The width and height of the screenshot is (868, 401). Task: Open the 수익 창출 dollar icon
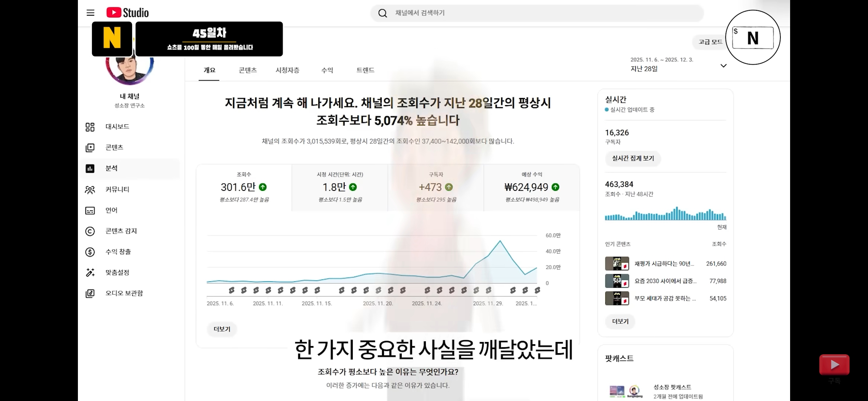point(90,252)
